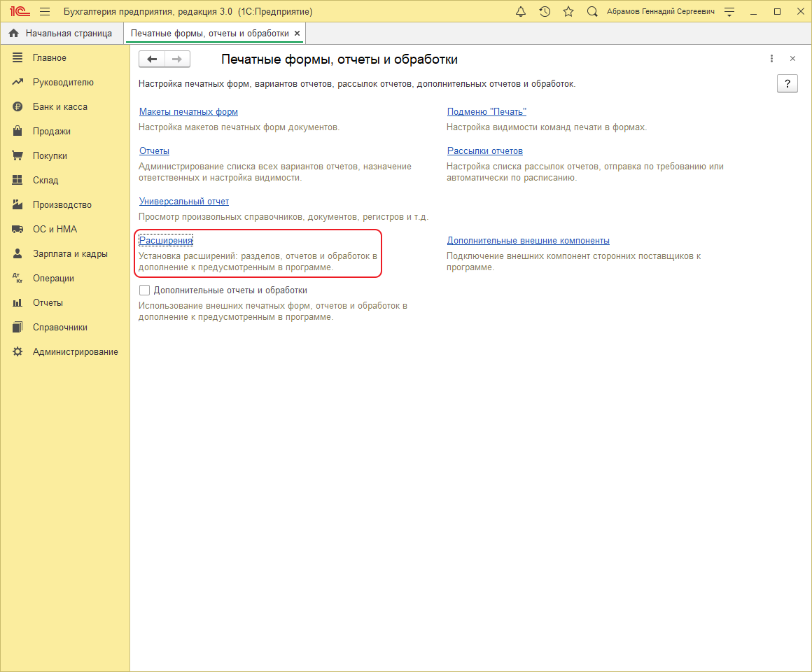The image size is (812, 672).
Task: Open the Отчеты section in sidebar
Action: 48,302
